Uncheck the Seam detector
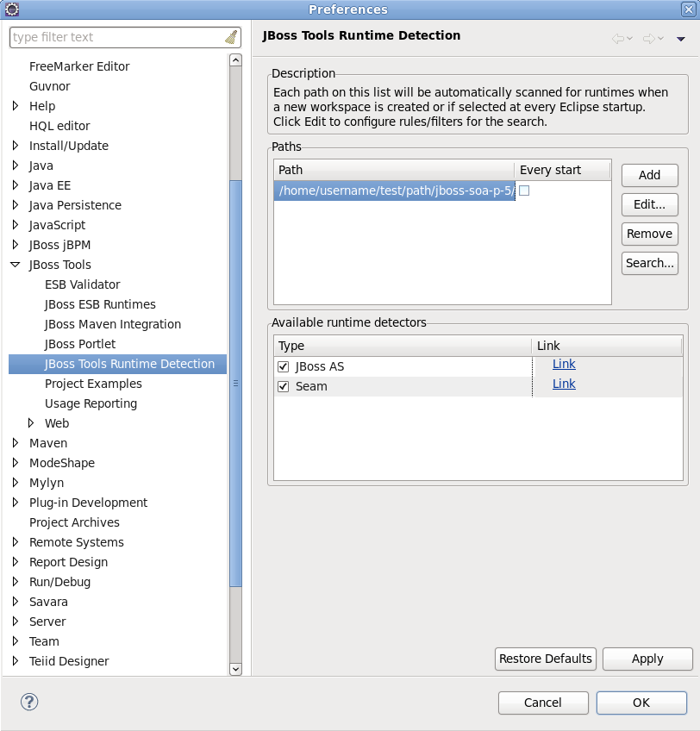The width and height of the screenshot is (700, 731). (283, 386)
